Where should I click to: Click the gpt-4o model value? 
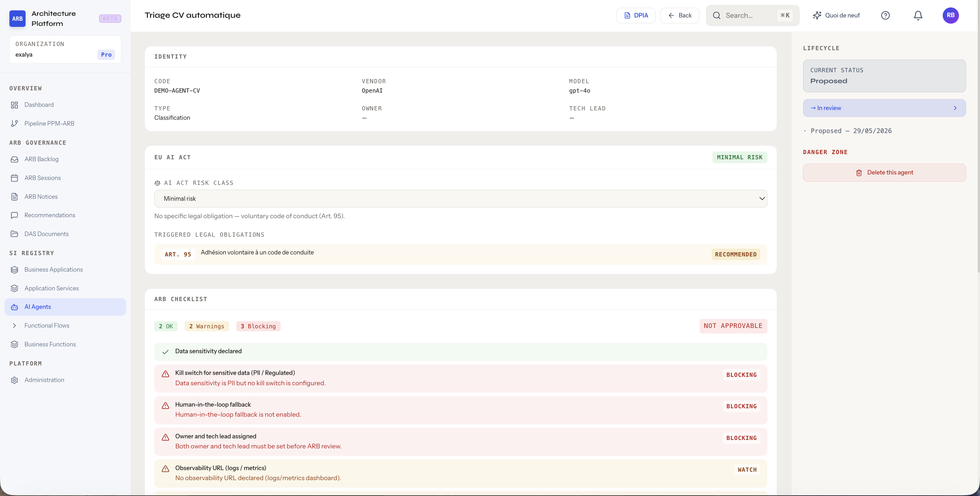579,90
